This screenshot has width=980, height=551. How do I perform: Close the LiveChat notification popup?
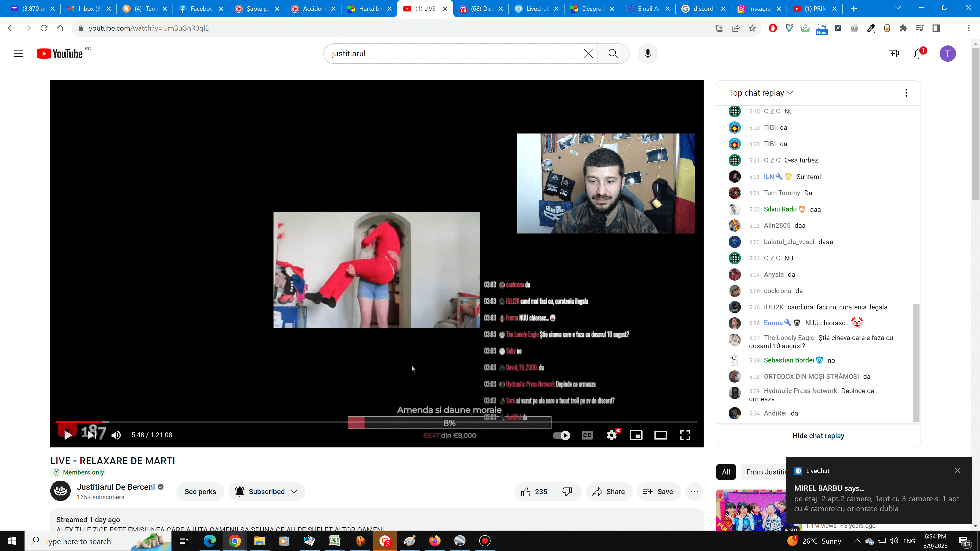[958, 471]
